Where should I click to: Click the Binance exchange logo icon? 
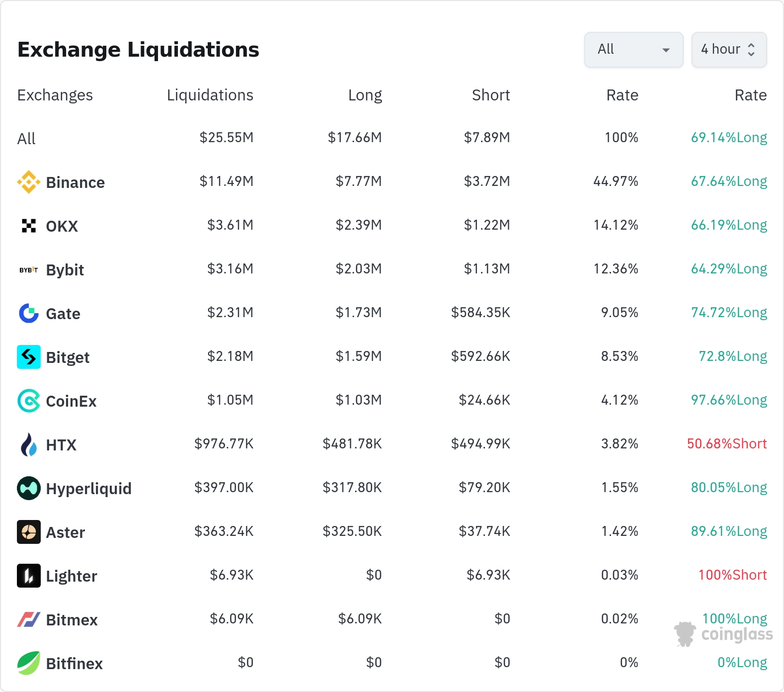(x=29, y=182)
